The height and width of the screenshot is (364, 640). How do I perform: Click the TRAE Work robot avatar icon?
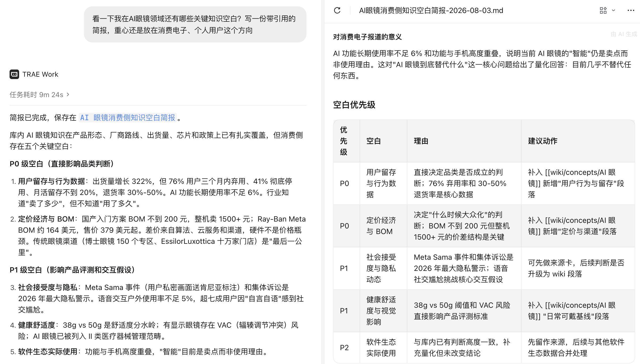pos(14,74)
